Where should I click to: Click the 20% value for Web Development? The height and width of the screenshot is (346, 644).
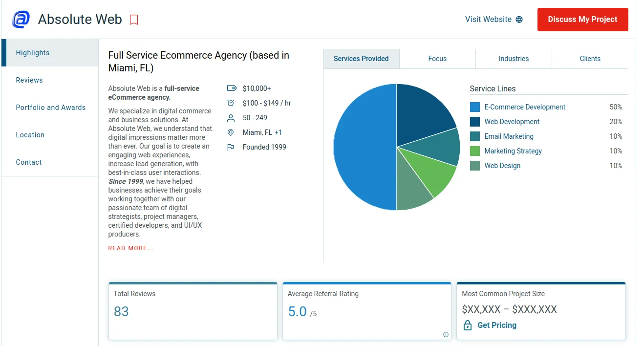[616, 122]
